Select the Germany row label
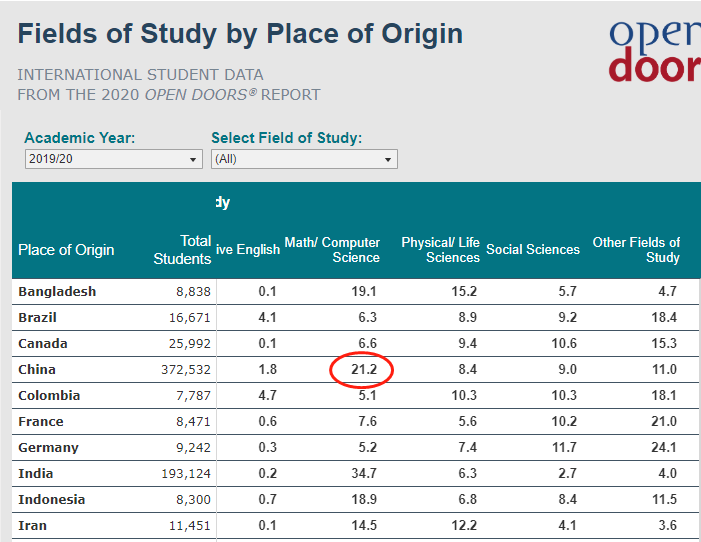 click(48, 447)
